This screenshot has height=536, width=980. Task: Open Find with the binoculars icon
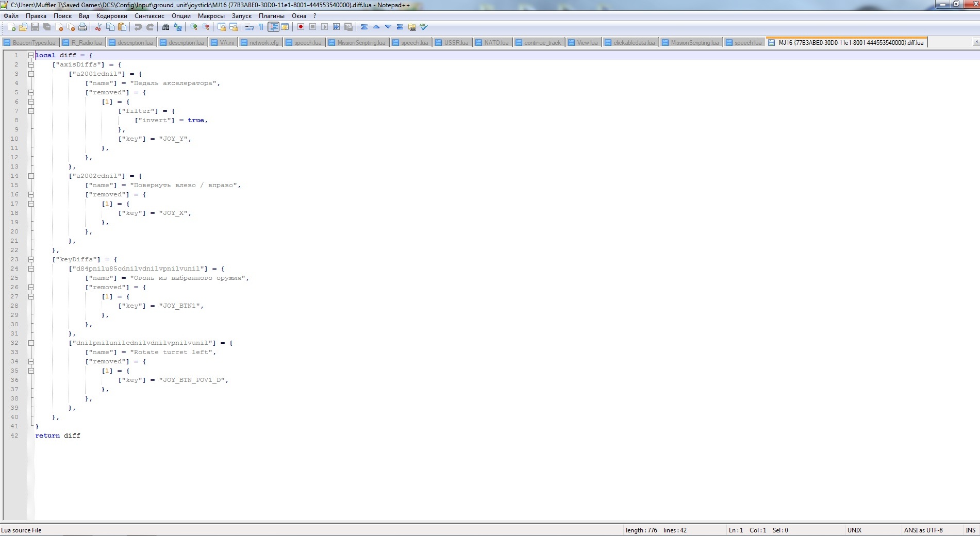click(x=165, y=27)
